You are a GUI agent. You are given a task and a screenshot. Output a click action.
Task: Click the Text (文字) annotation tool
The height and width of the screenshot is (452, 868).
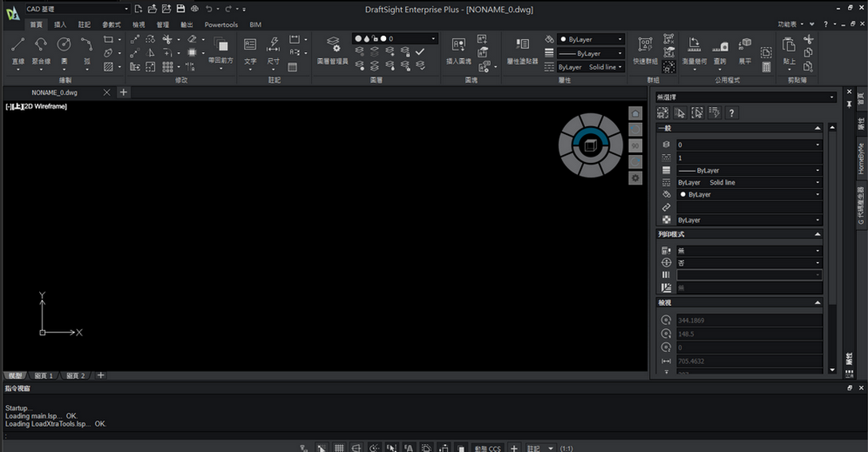coord(250,50)
